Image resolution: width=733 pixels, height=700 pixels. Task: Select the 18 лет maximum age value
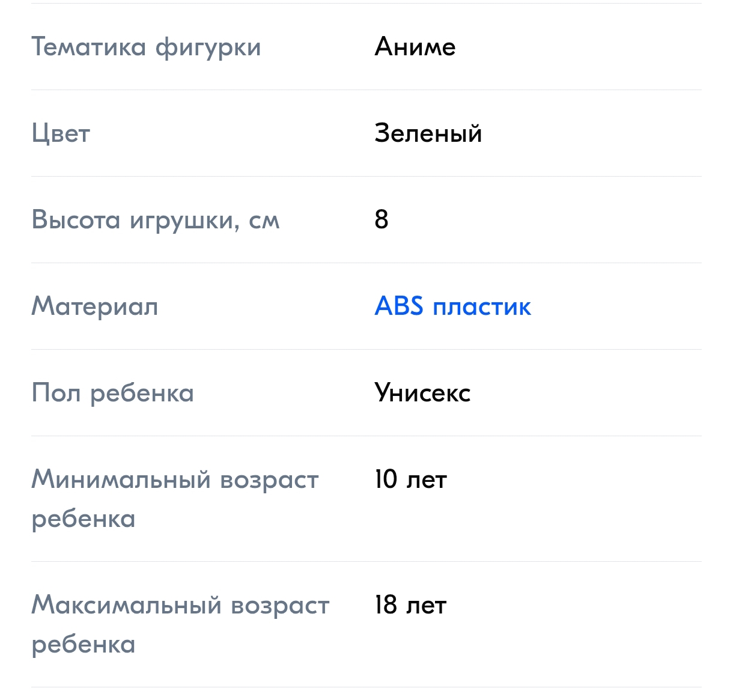(x=410, y=605)
